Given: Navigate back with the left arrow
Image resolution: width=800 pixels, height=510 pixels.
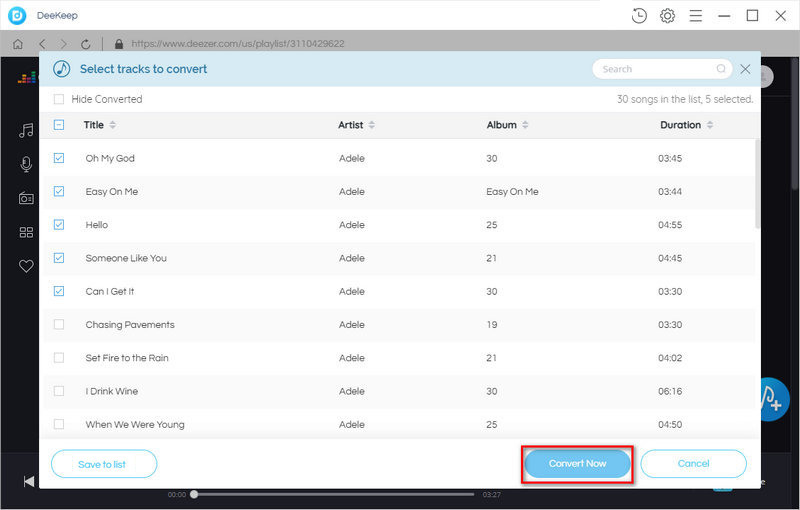Looking at the screenshot, I should pos(42,44).
